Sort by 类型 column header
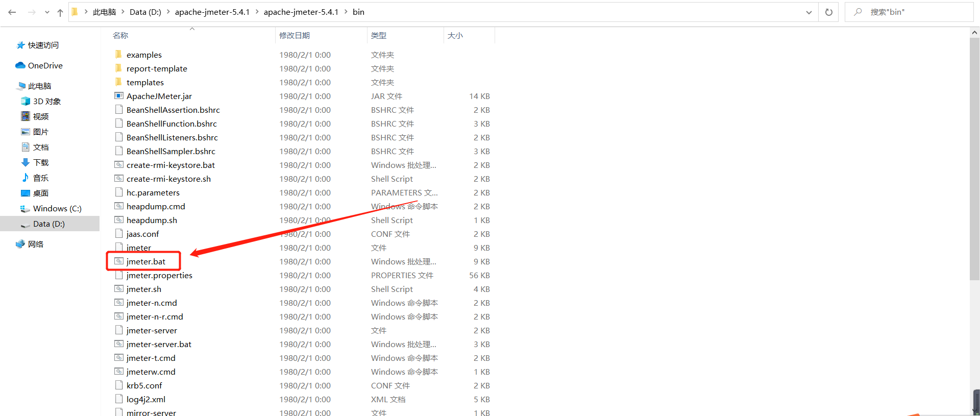 click(x=379, y=35)
